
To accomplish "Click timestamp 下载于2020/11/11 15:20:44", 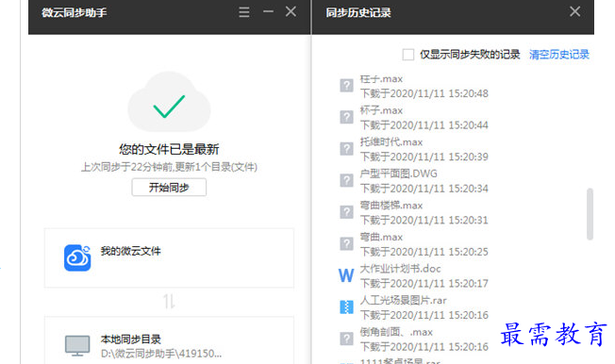I will click(424, 125).
